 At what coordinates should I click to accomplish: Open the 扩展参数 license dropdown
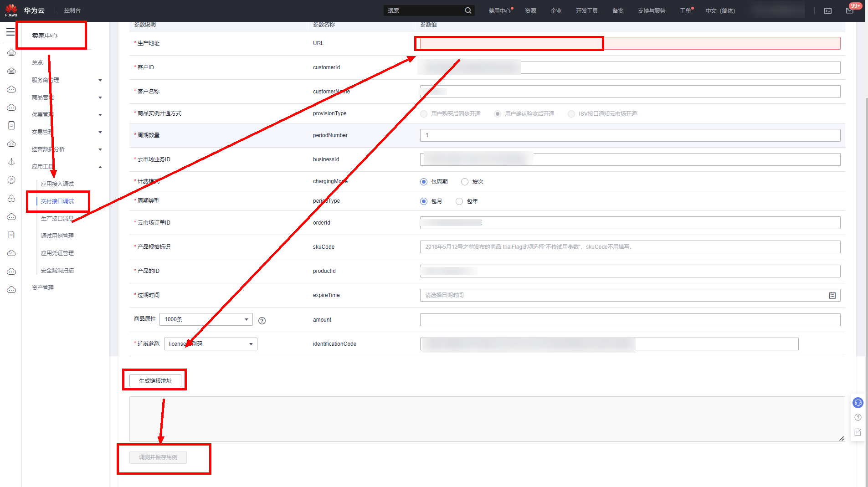pyautogui.click(x=211, y=344)
